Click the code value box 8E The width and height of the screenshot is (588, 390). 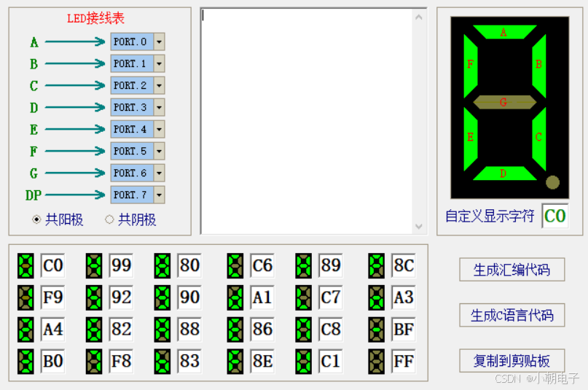(262, 361)
